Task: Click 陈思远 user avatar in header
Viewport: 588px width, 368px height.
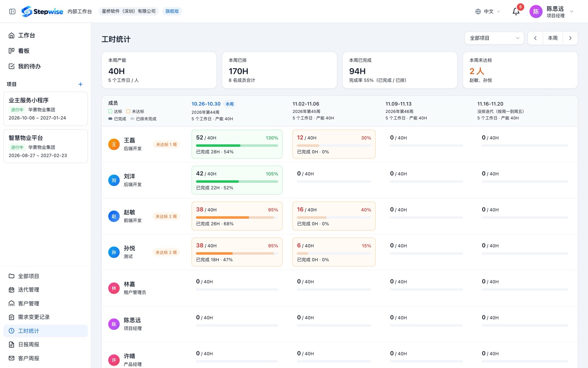Action: [x=536, y=11]
